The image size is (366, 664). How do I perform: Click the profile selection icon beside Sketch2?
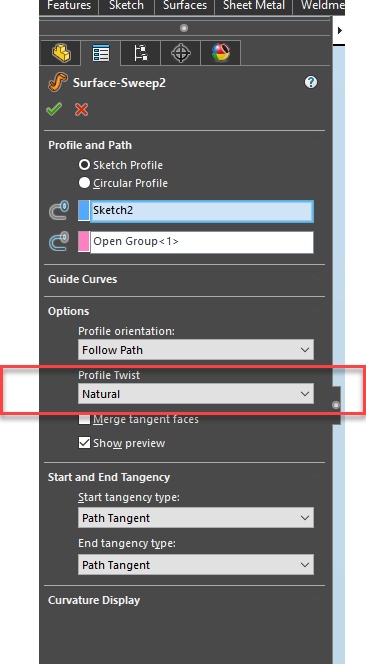[x=59, y=211]
